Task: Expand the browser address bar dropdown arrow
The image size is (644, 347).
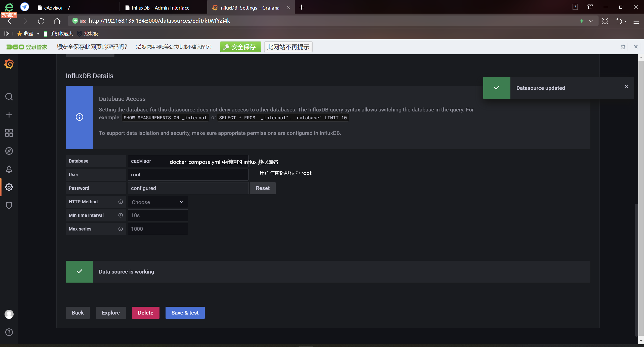Action: [x=590, y=21]
